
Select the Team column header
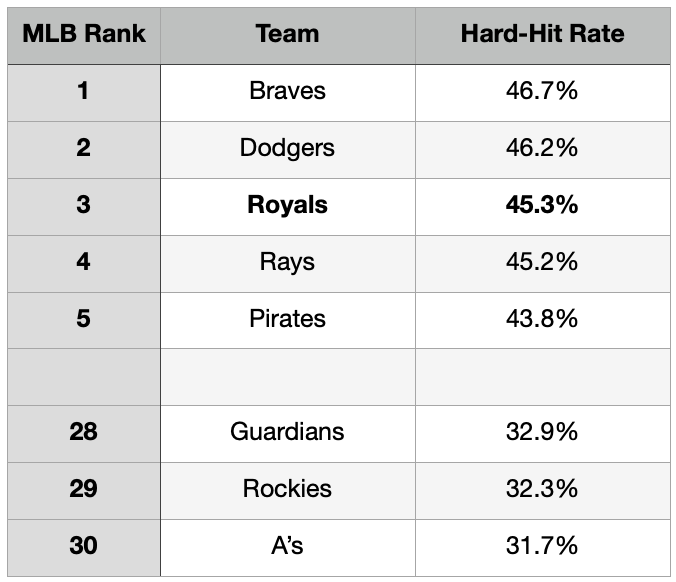pyautogui.click(x=287, y=34)
